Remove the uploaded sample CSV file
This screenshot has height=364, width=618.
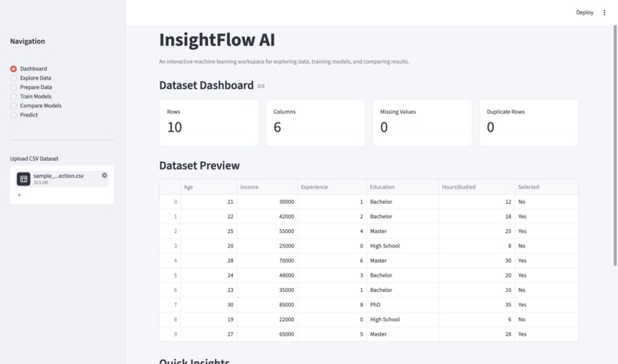(104, 175)
